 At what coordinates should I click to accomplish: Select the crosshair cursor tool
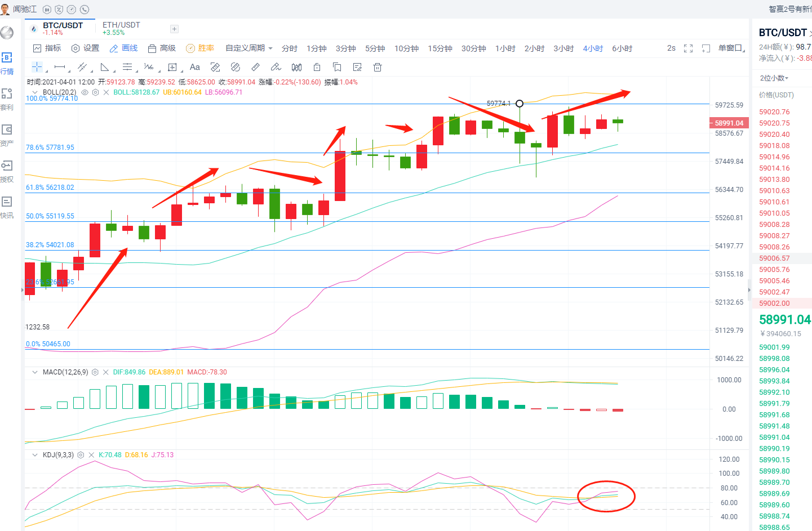pyautogui.click(x=37, y=66)
